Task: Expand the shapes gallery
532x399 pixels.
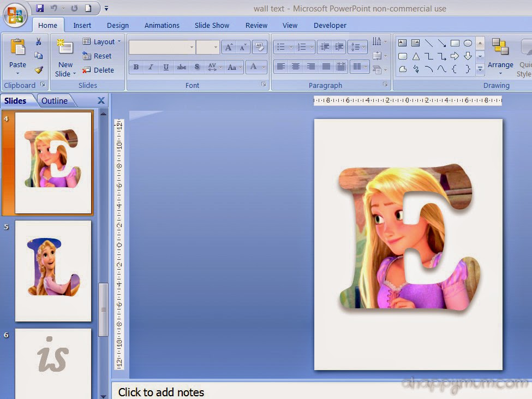Action: (x=480, y=69)
